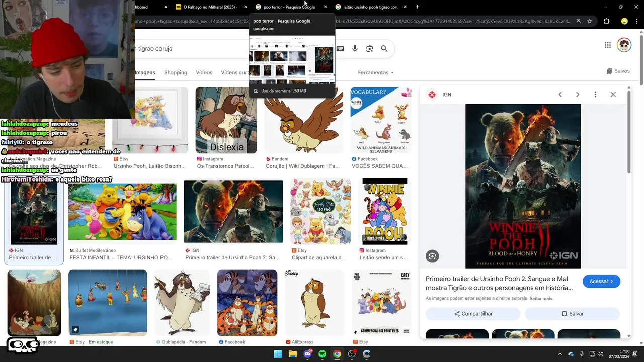Screen dimensions: 644x362
Task: Go to previous image in preview panel
Action: pyautogui.click(x=560, y=95)
